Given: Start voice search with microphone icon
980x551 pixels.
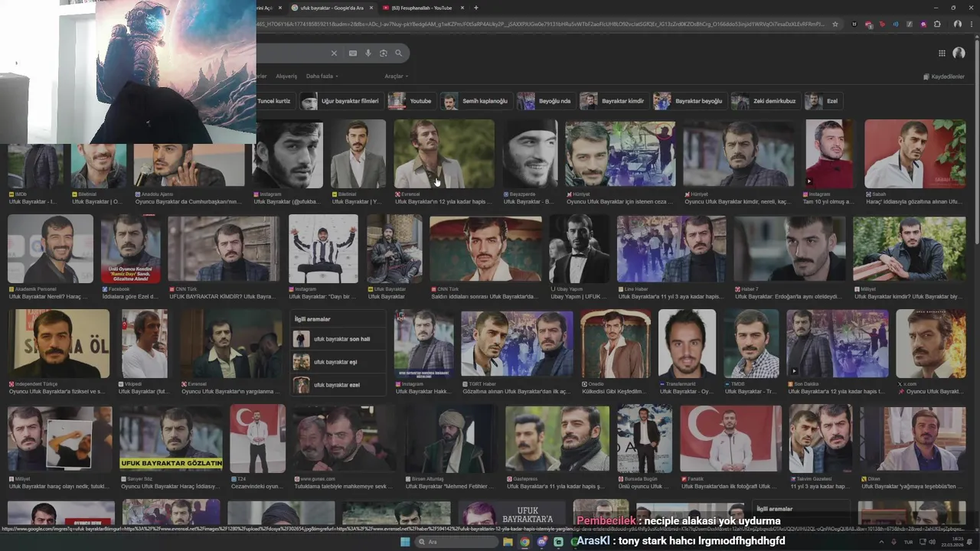Looking at the screenshot, I should coord(368,54).
